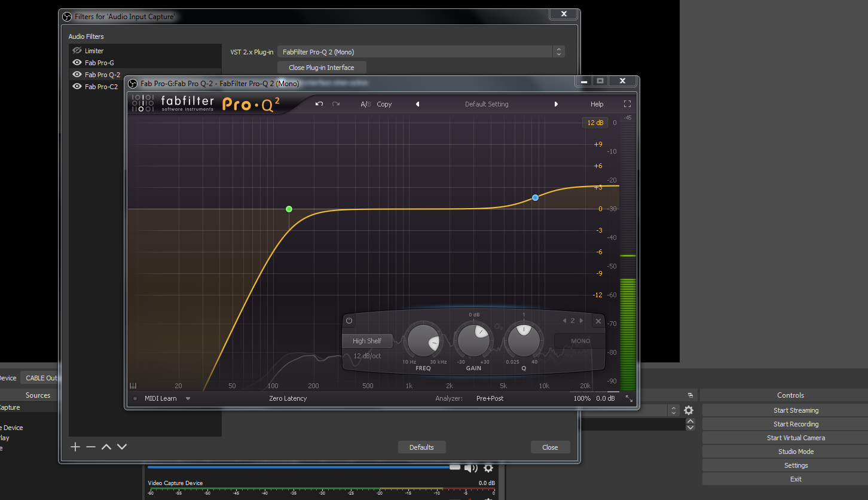The width and height of the screenshot is (868, 500).
Task: Open the Help menu in Pro-Q 2
Action: (597, 104)
